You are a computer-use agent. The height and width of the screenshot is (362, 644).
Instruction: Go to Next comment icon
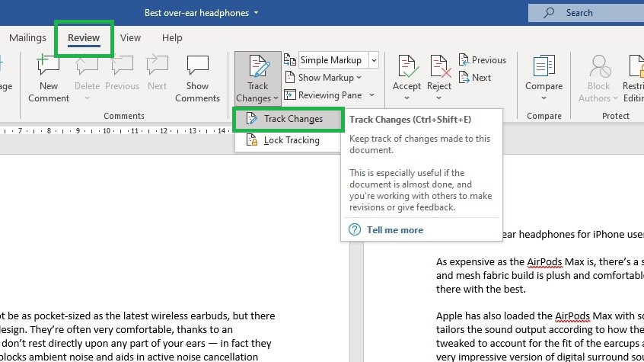(x=157, y=65)
